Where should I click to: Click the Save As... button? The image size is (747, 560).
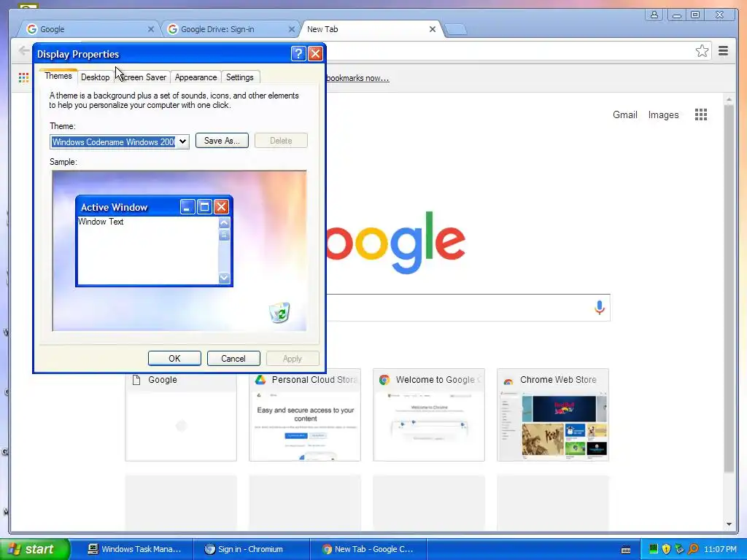click(x=222, y=141)
